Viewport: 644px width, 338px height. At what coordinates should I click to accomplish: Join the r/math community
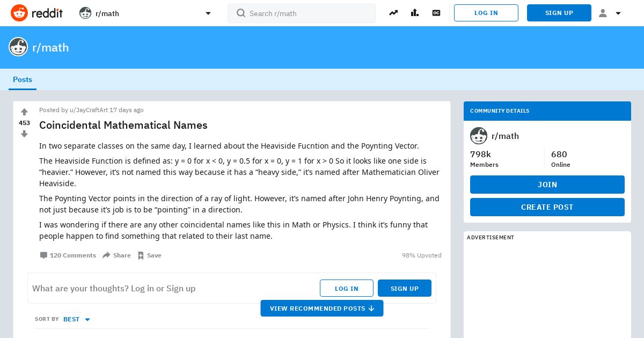coord(547,185)
